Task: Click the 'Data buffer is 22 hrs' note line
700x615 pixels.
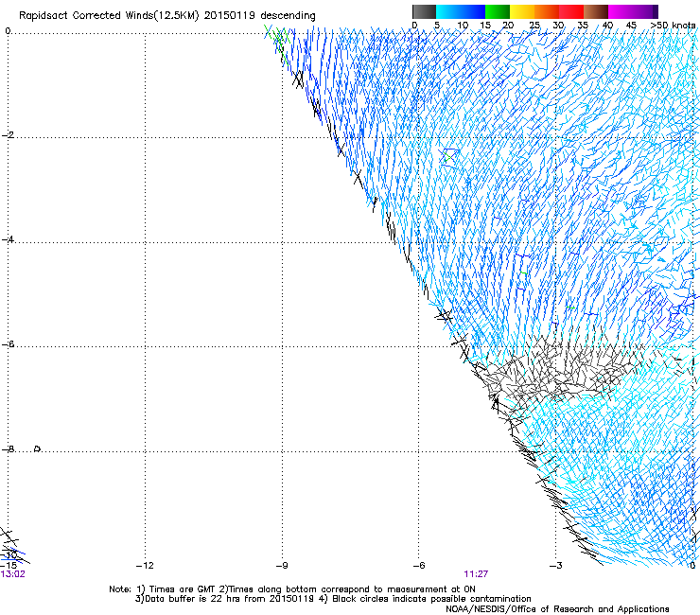Action: pos(333,599)
